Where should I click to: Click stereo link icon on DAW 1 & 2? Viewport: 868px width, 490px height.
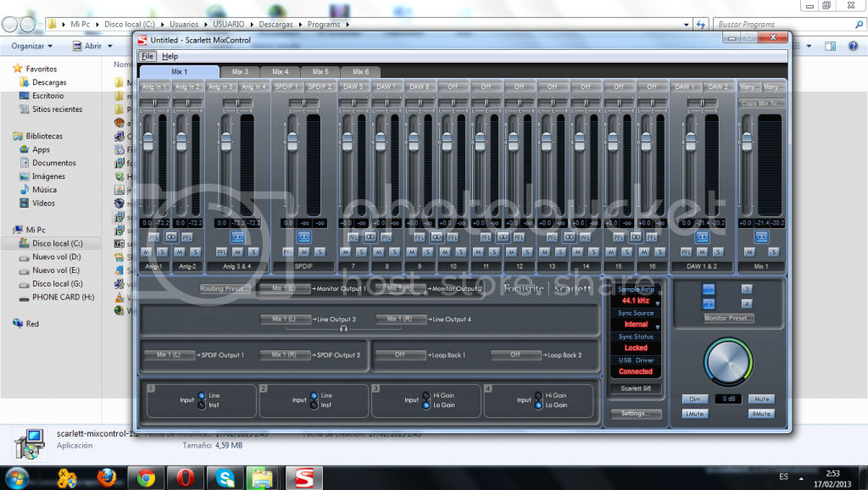(x=701, y=237)
